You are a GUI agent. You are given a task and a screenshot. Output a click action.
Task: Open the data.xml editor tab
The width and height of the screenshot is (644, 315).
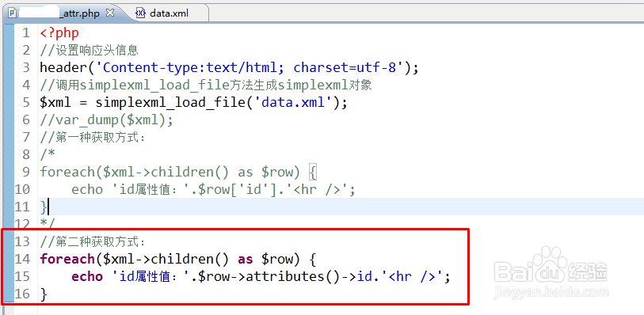click(x=169, y=13)
